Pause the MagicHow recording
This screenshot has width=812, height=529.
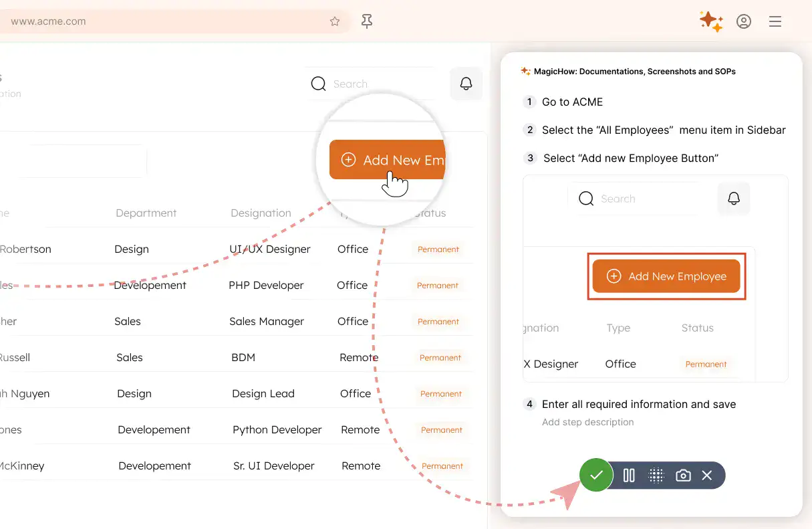click(629, 475)
